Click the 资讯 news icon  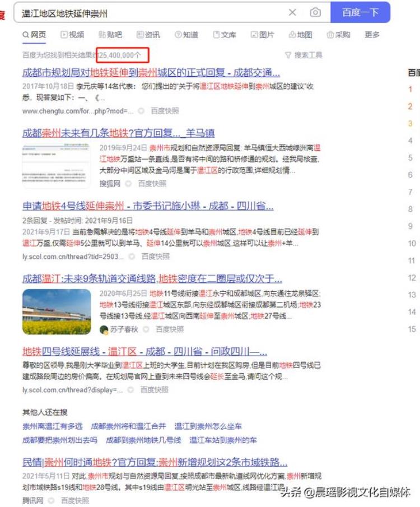coord(140,35)
